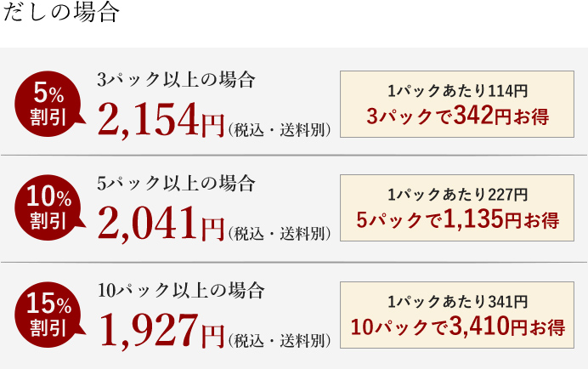Click (税込・送料別) note beside 2,154円
588x369 pixels.
(280, 128)
